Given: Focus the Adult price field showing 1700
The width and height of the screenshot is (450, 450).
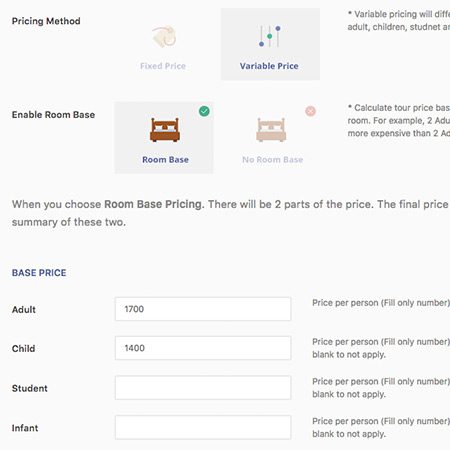Looking at the screenshot, I should (203, 309).
